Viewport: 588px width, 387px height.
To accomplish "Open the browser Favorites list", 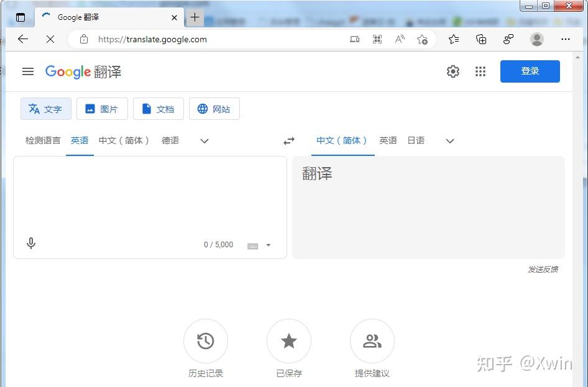I will coord(454,39).
